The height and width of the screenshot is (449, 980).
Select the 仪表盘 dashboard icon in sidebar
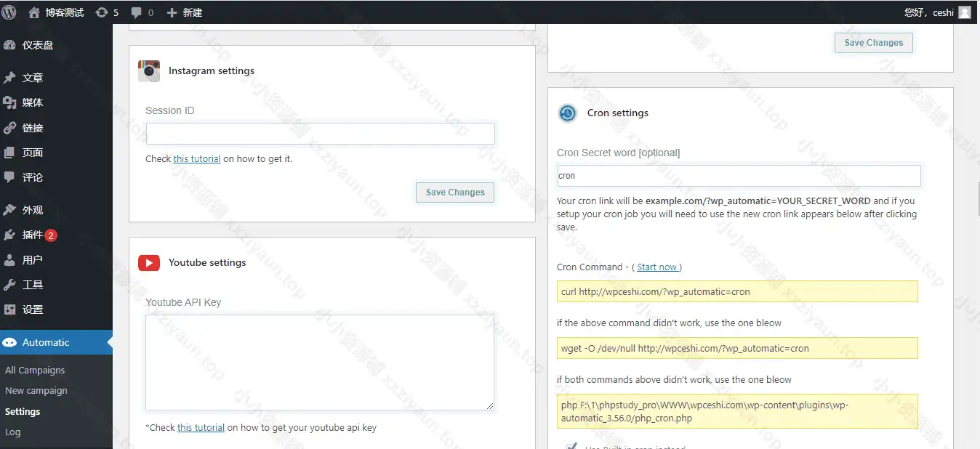tap(10, 45)
